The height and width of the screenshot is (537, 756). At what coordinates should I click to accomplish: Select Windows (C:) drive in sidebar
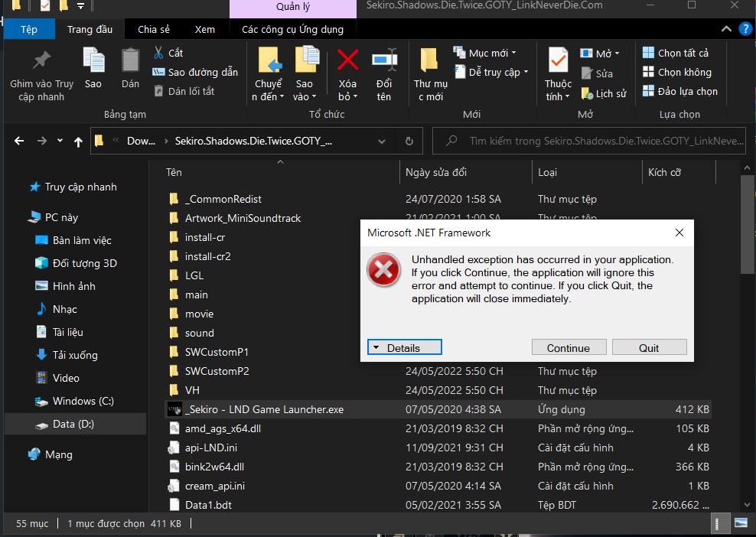(x=75, y=401)
